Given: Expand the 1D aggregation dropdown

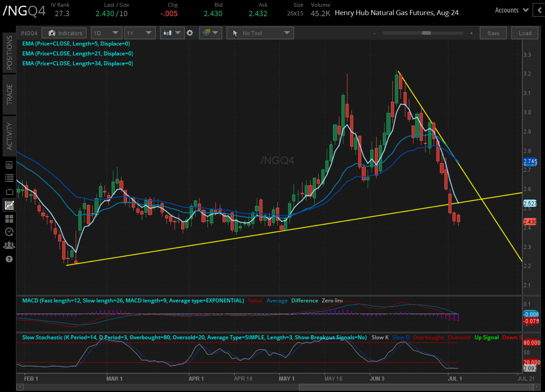Looking at the screenshot, I should [106, 33].
